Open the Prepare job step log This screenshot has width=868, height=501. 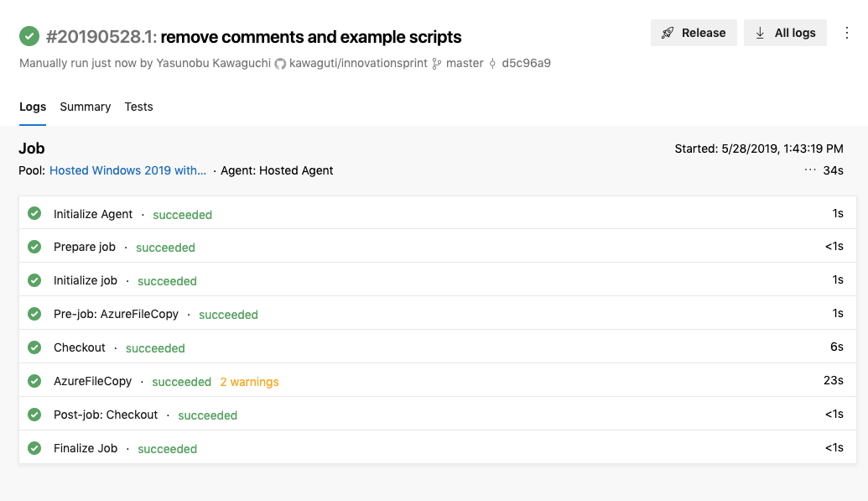pos(85,247)
